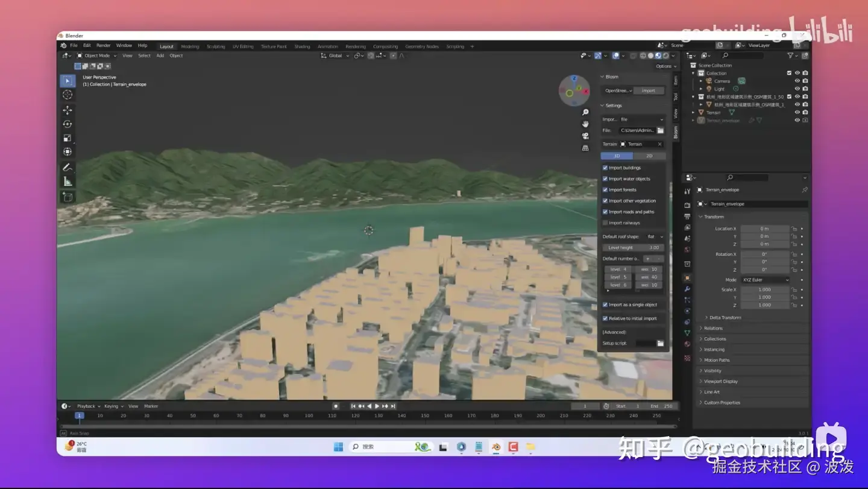Switch to the Shading workspace tab
Image resolution: width=868 pixels, height=489 pixels.
click(302, 46)
